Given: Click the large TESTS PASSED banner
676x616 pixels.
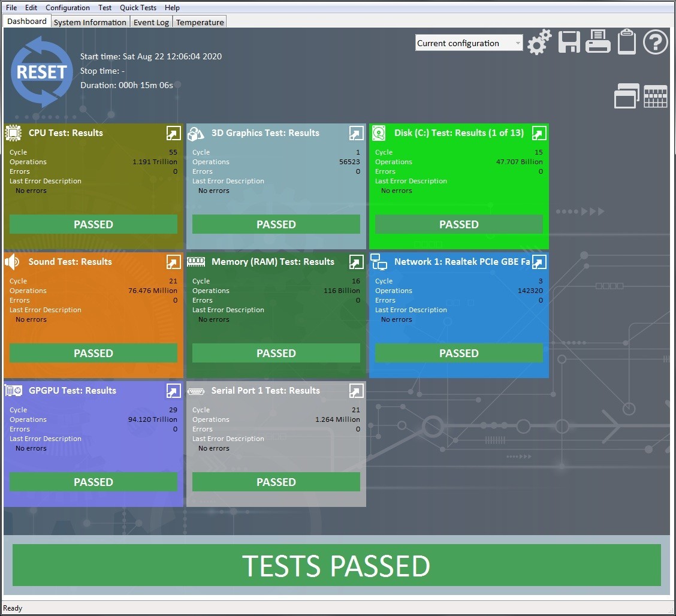Looking at the screenshot, I should (336, 565).
